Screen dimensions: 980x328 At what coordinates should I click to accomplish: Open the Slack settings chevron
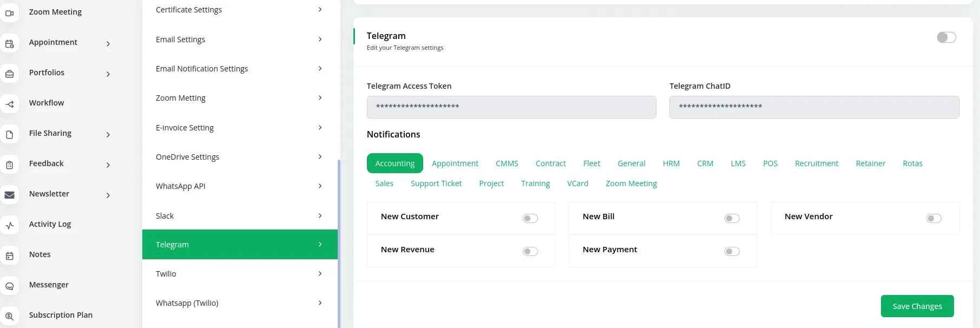pos(320,216)
